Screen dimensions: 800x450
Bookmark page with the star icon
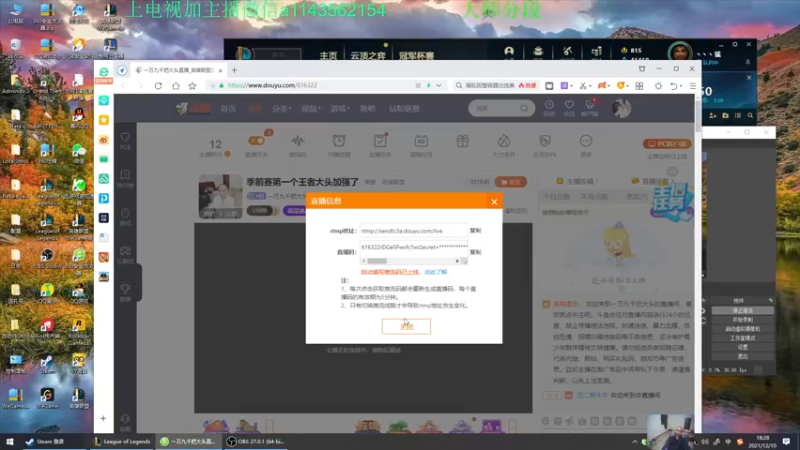192,86
